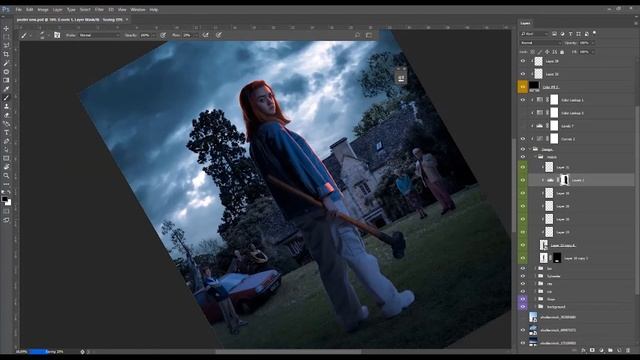Select the Layers panel tab
640x360 pixels.
[x=525, y=23]
